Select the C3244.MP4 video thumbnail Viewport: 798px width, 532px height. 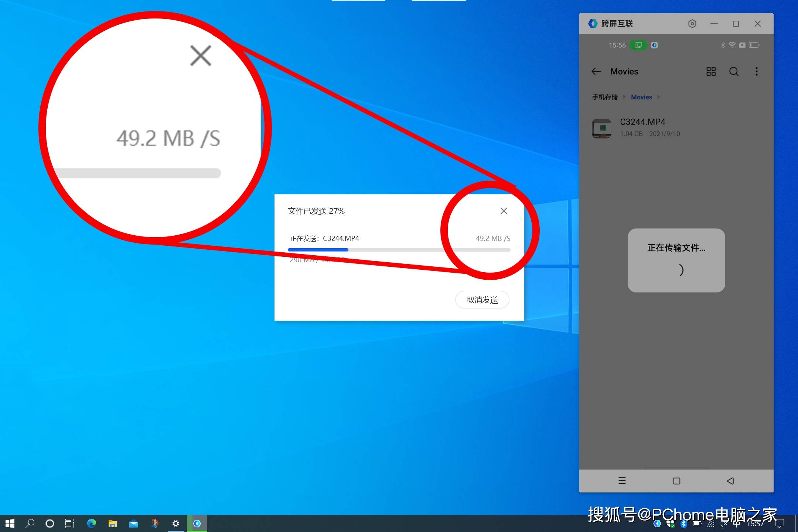click(602, 128)
